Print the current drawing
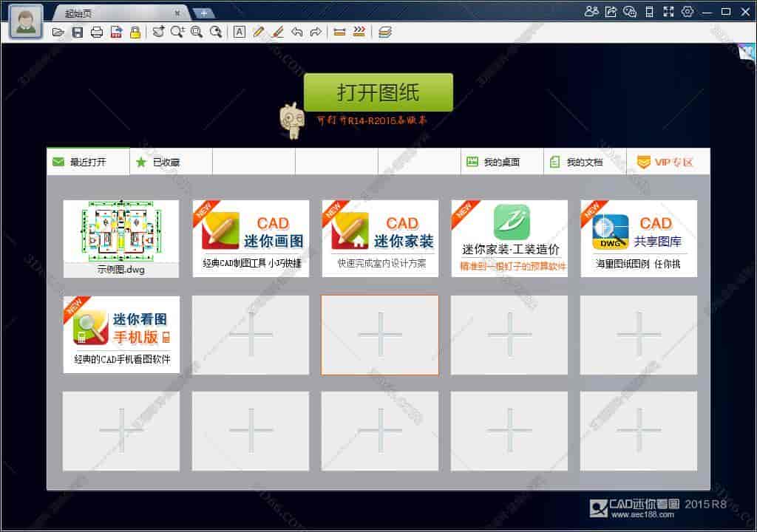This screenshot has width=757, height=532. [98, 32]
